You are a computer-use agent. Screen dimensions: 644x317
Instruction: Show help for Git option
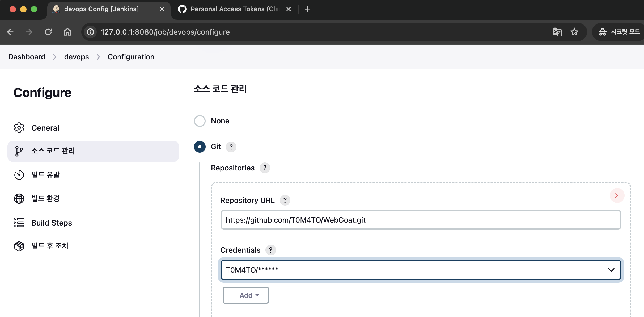coord(231,147)
